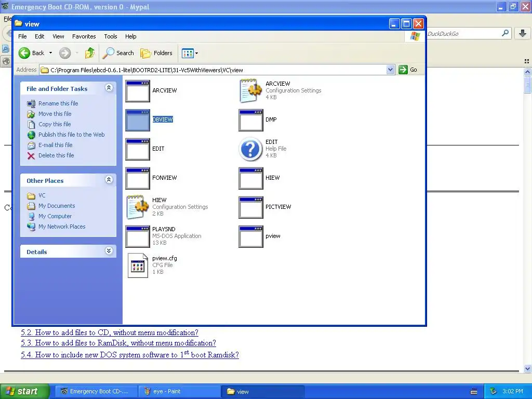This screenshot has width=532, height=399.
Task: Select the PICTVIEW application icon
Action: point(251,208)
